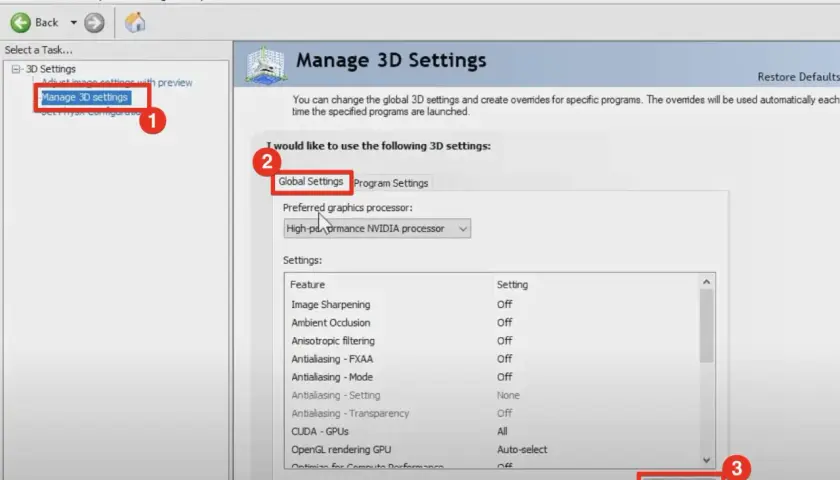The width and height of the screenshot is (840, 480).
Task: Select the Antialiasing - Setting row
Action: pos(492,395)
